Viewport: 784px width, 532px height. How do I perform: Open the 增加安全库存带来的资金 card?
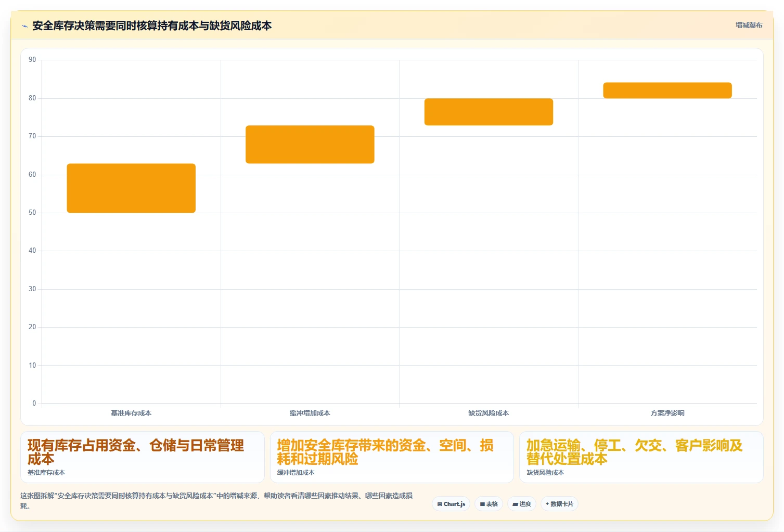click(392, 457)
